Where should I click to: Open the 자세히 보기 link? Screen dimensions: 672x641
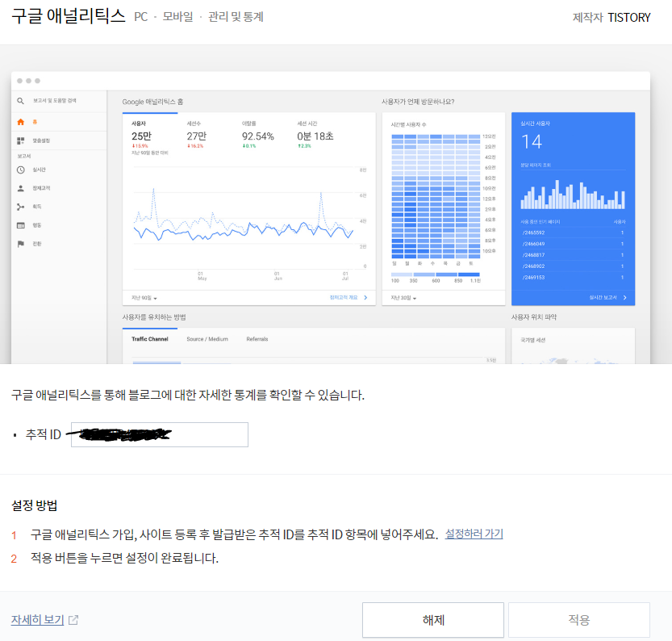[x=38, y=619]
